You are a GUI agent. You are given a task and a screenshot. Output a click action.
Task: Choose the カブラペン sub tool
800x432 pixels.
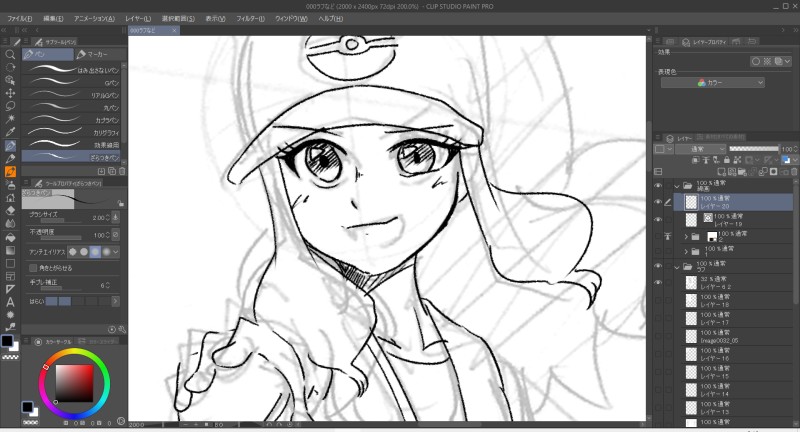point(71,120)
